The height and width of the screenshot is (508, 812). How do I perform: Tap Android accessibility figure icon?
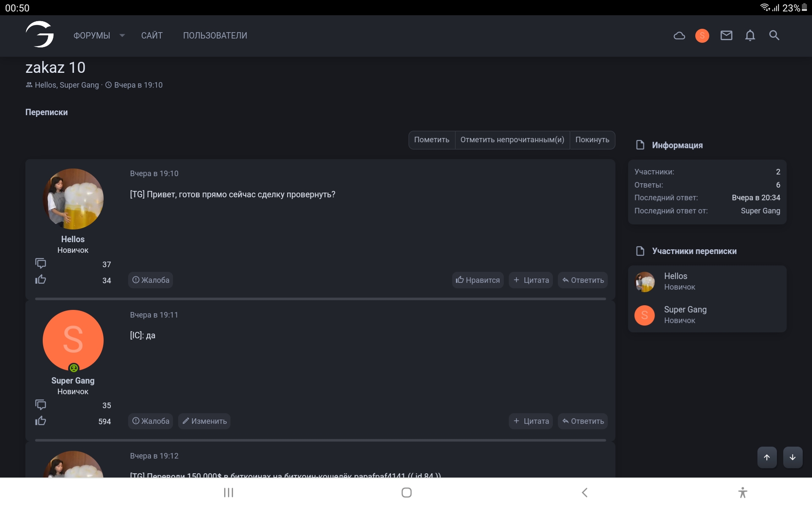[743, 492]
